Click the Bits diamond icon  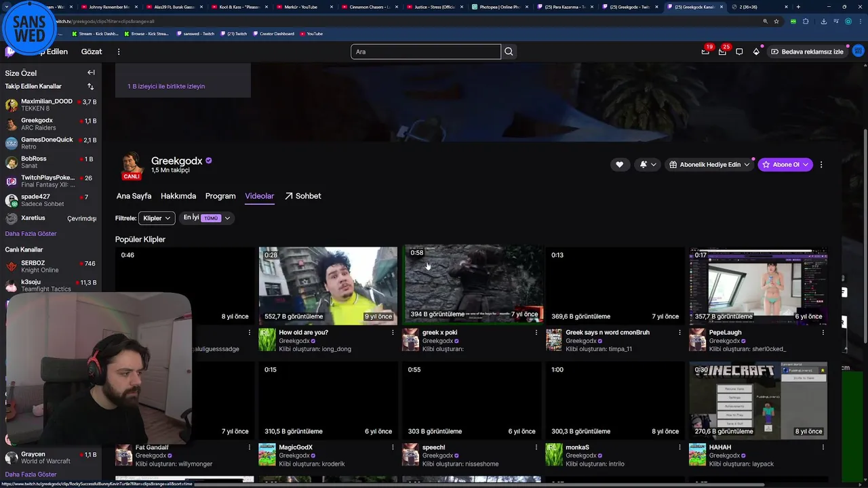point(756,52)
